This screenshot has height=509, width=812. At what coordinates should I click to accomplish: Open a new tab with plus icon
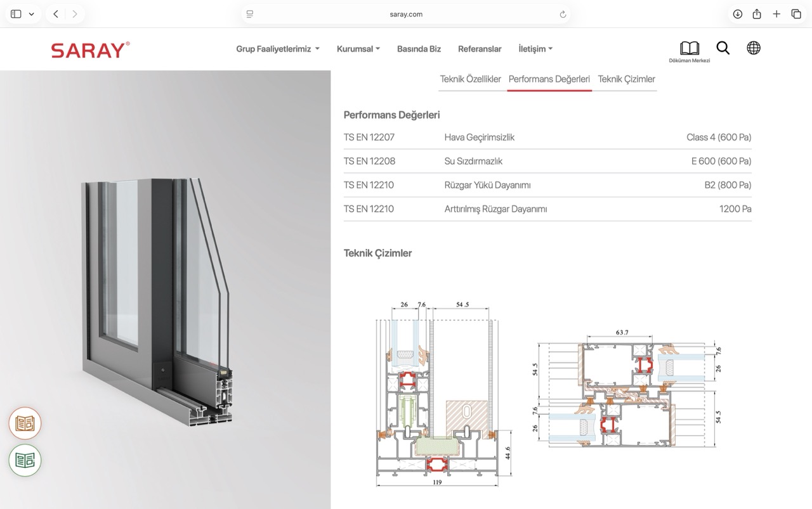(776, 14)
